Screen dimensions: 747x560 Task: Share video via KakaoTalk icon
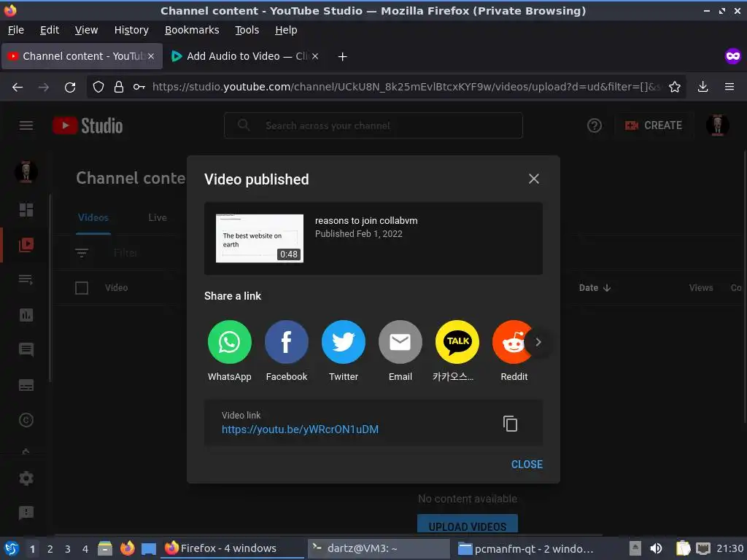click(457, 342)
